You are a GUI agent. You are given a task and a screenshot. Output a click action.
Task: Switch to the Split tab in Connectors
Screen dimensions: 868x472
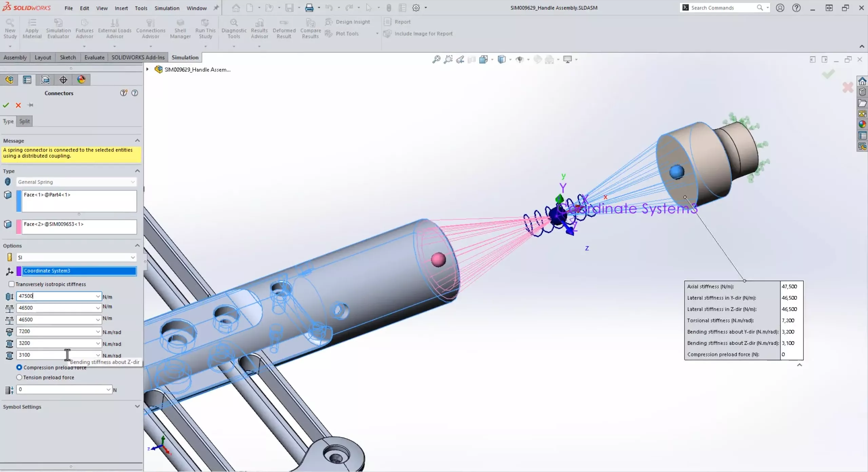[24, 120]
